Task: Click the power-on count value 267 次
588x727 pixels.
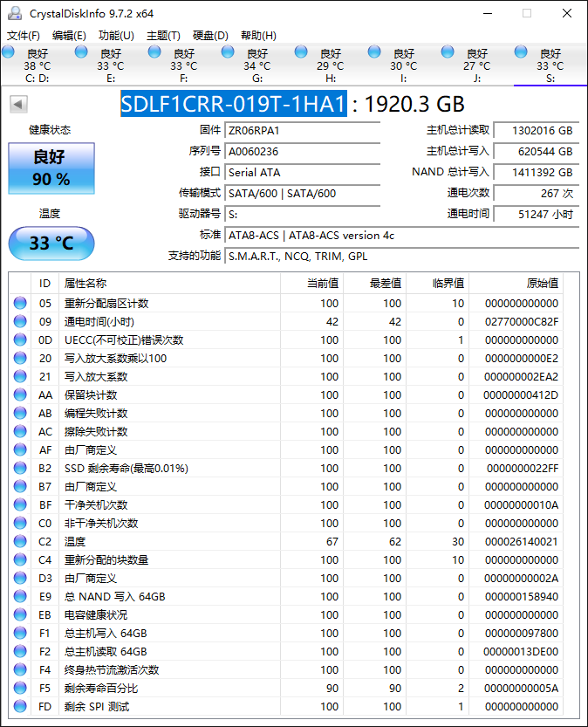Action: click(x=537, y=194)
